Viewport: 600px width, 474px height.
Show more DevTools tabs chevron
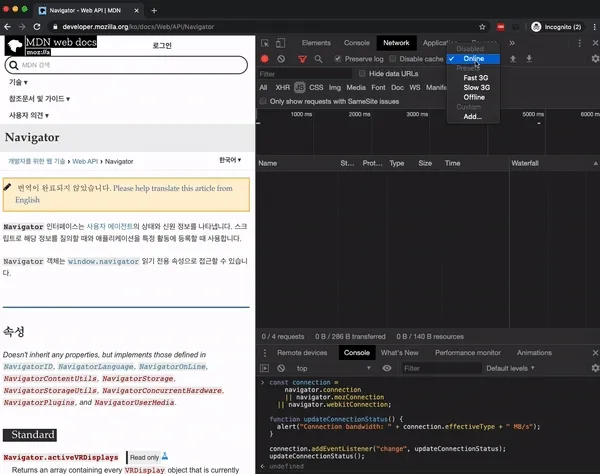(512, 43)
